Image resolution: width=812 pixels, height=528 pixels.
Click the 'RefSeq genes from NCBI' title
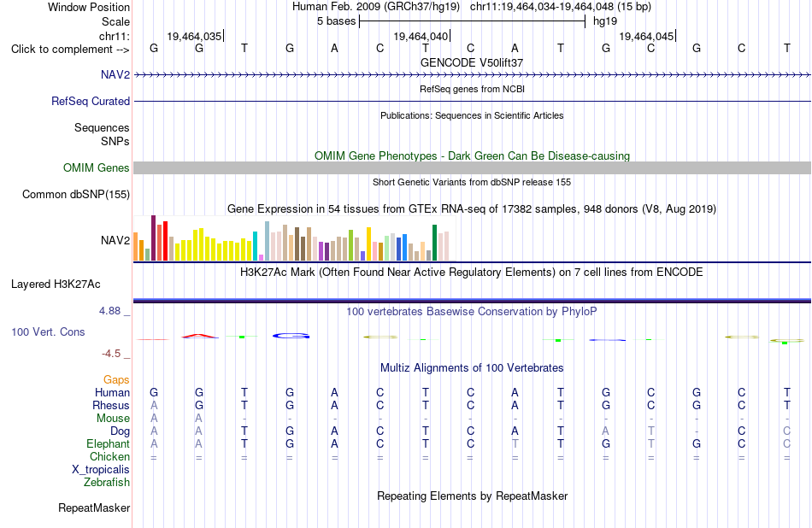[x=472, y=89]
